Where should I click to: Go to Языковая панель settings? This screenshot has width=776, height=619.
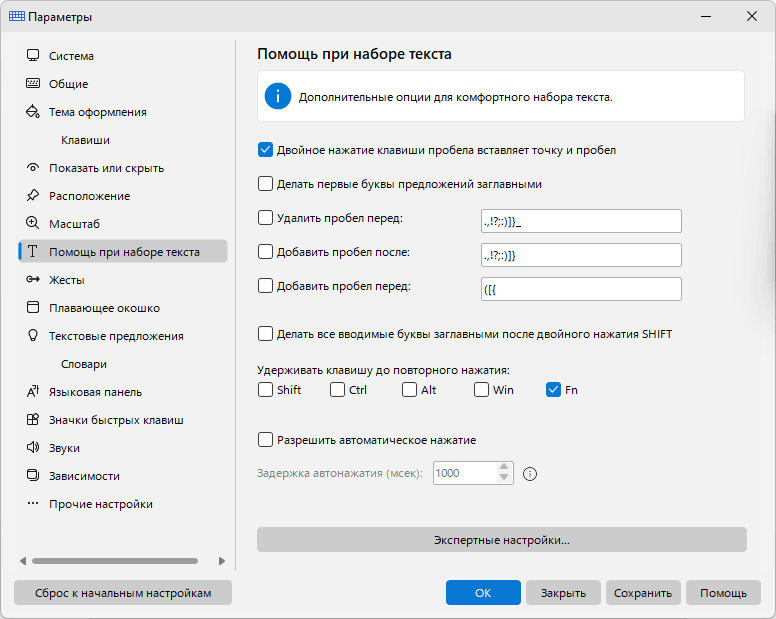pyautogui.click(x=95, y=392)
